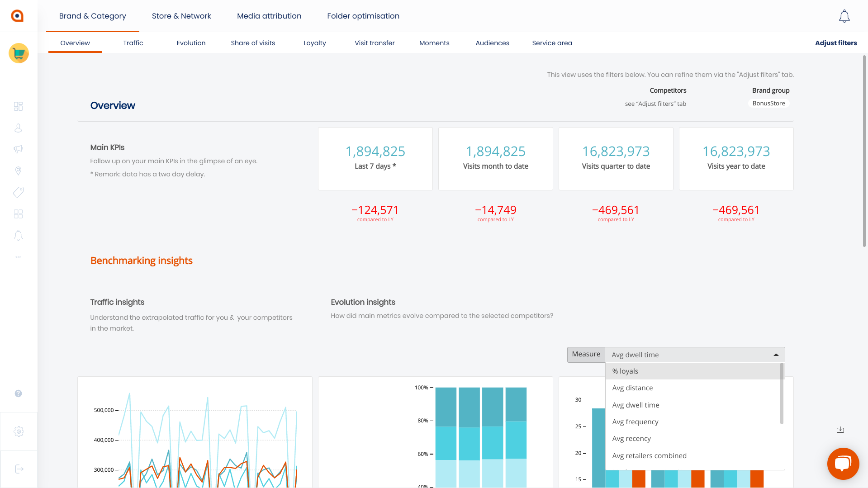Open the settings gear sidebar icon

click(19, 431)
